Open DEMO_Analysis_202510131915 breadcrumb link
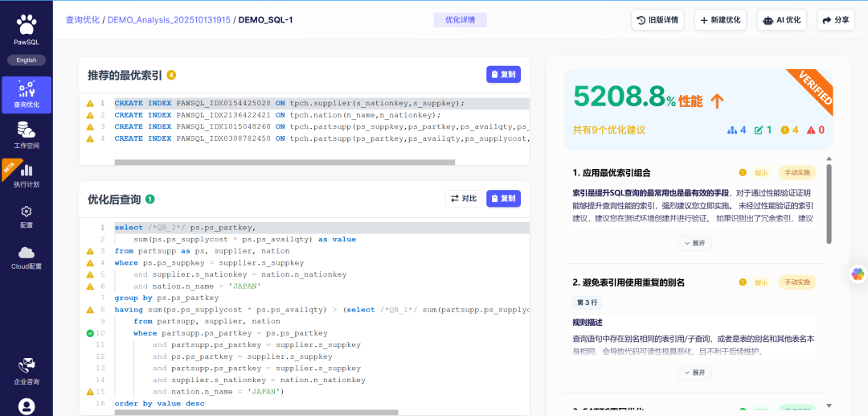This screenshot has height=416, width=868. (170, 20)
